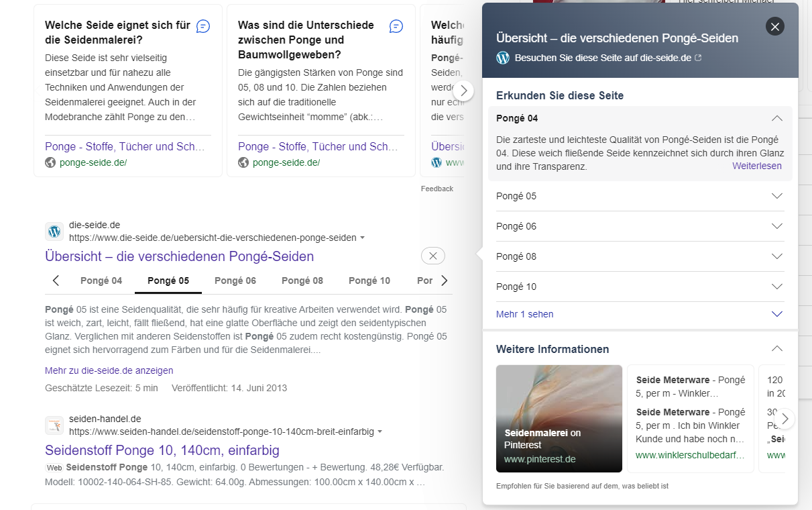812x510 pixels.
Task: Open Seidenstoff Ponge 10, 140cm result link
Action: 162,450
